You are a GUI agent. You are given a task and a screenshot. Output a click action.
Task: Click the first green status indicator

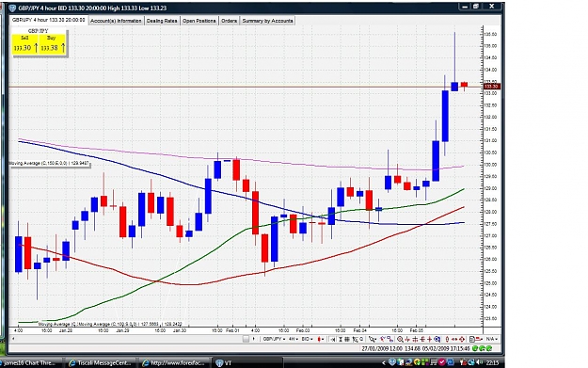pyautogui.click(x=475, y=348)
